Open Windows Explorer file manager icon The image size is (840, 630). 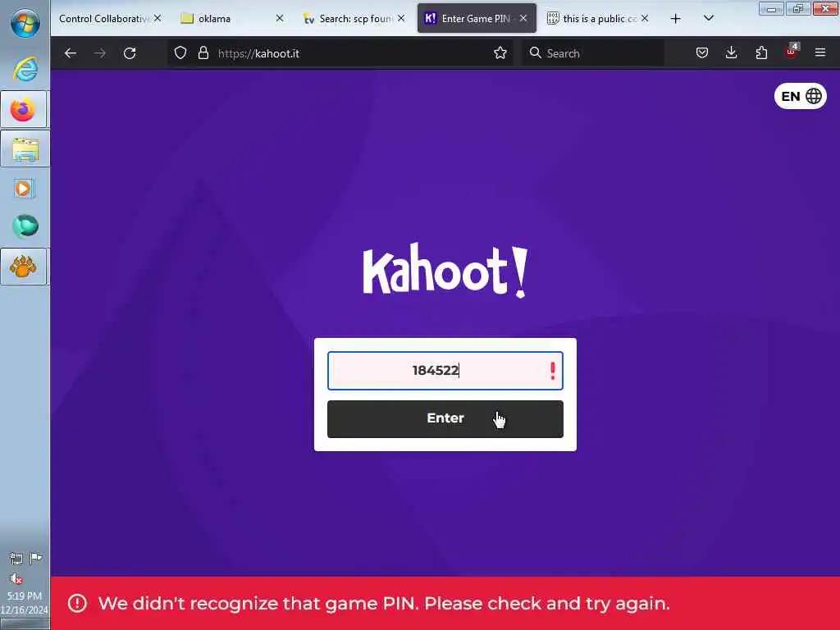[x=25, y=149]
